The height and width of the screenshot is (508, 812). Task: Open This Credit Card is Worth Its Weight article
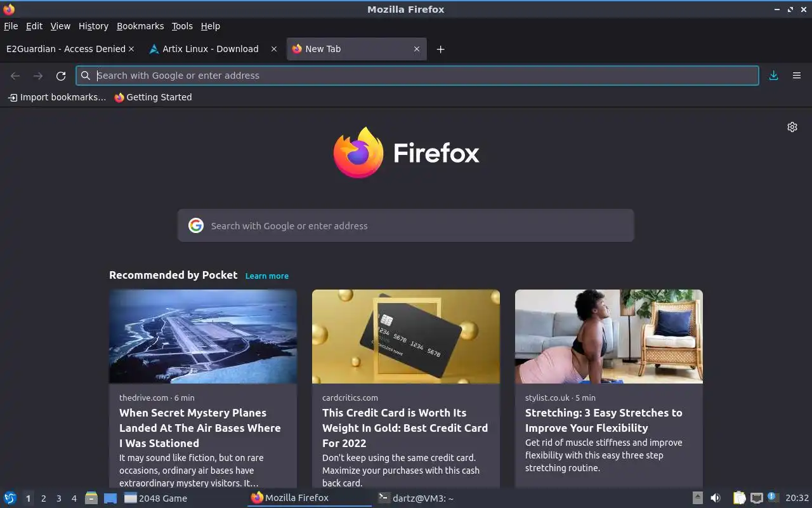405,428
